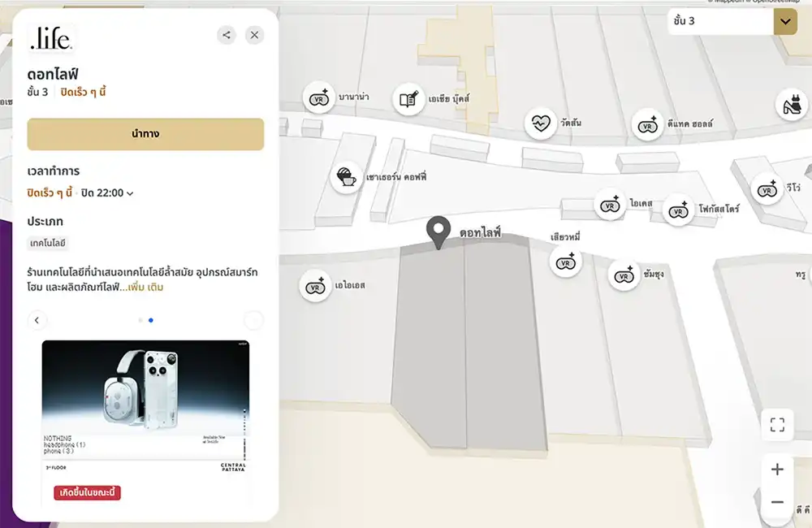Click the ดอทไลฟ์ label beside the pin
The width and height of the screenshot is (812, 528).
coord(481,232)
